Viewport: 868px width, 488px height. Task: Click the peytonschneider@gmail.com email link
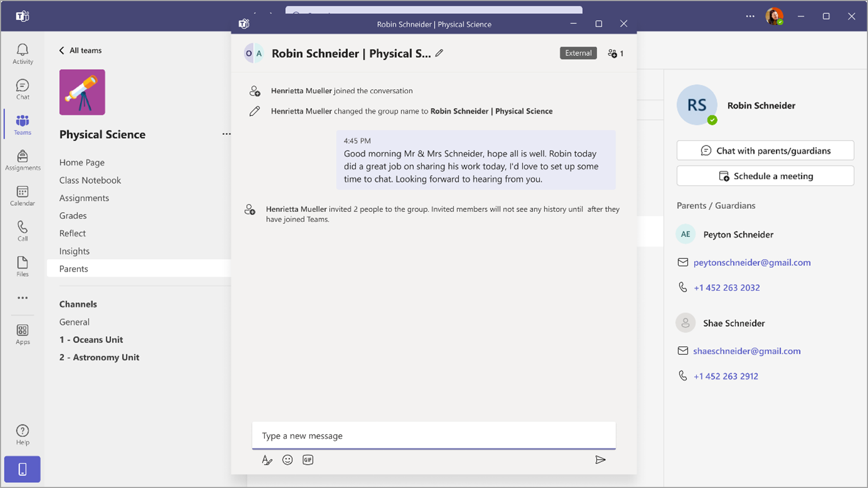(x=752, y=263)
